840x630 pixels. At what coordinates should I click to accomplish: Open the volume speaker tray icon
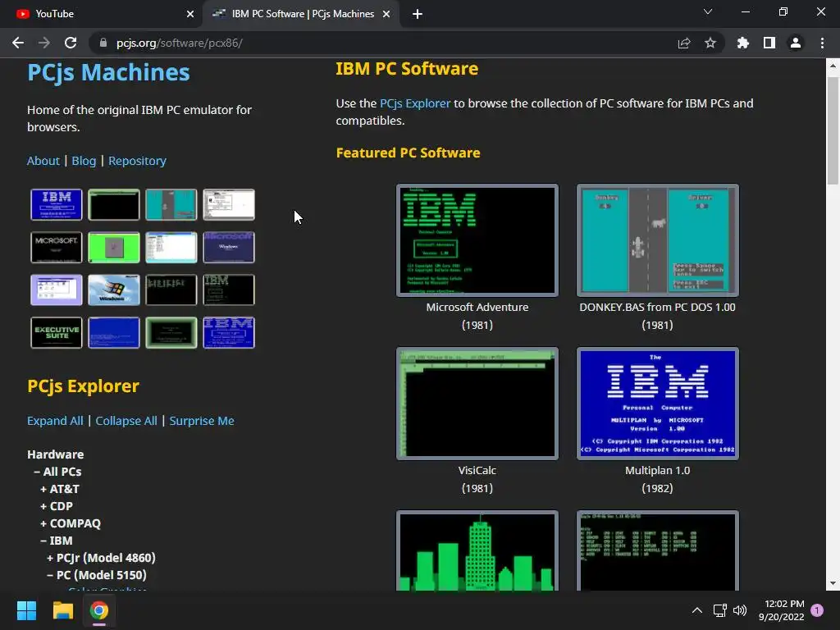pos(740,610)
